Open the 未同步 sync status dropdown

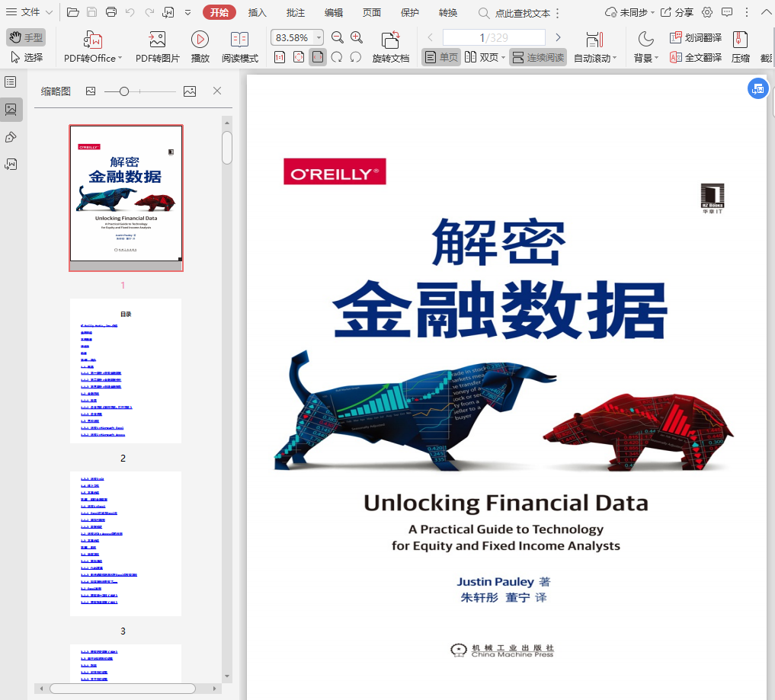629,12
